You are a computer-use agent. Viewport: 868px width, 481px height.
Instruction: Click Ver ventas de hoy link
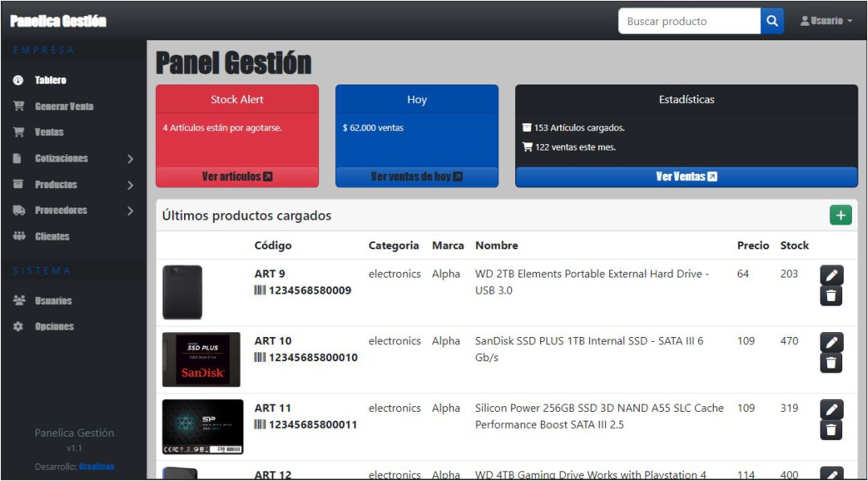tap(416, 177)
